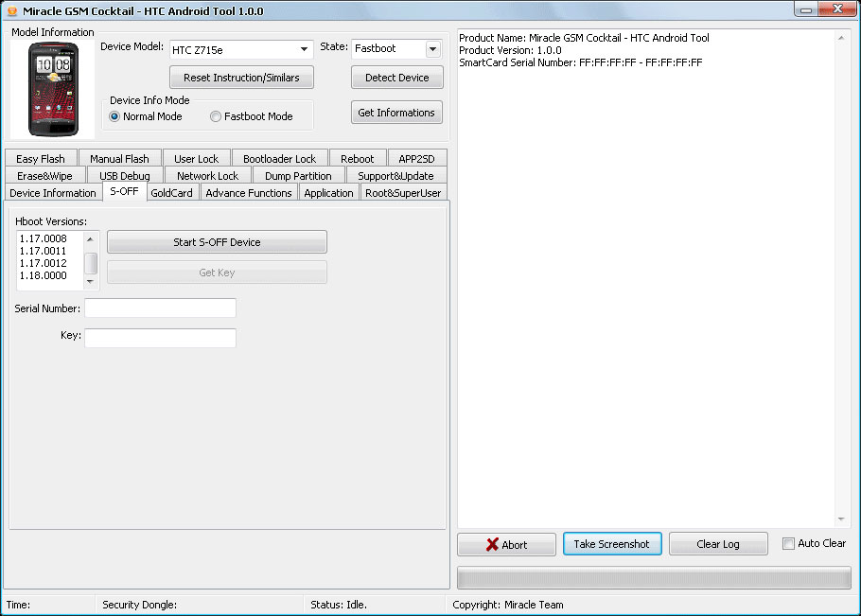Click the Clear Log button
The image size is (861, 616).
pyautogui.click(x=718, y=543)
